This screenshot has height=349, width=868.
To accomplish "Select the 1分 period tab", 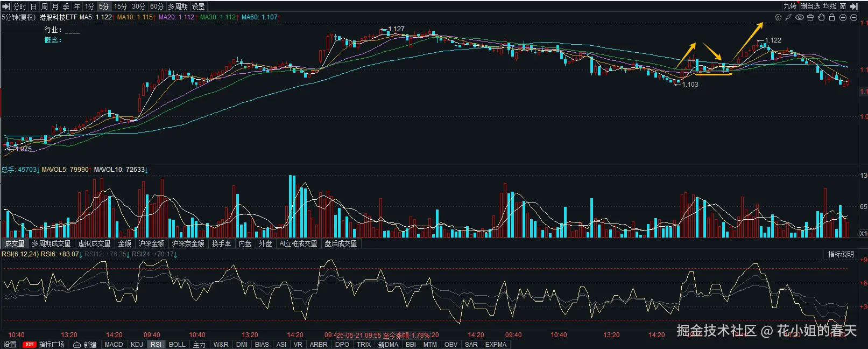I will click(x=89, y=6).
